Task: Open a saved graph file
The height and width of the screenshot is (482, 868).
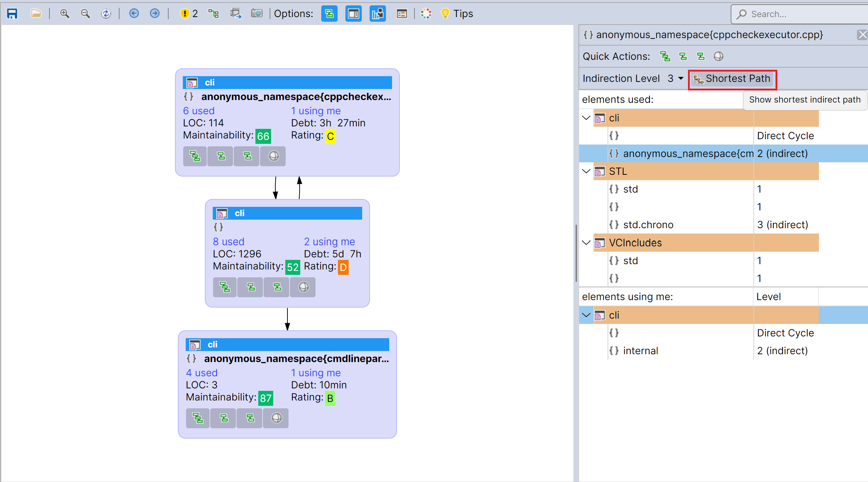Action: tap(36, 14)
